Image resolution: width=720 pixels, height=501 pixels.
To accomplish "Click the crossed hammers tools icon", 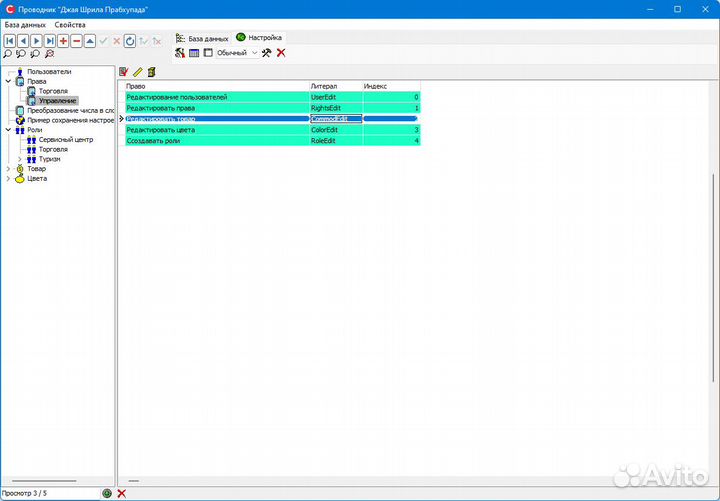I will click(266, 53).
